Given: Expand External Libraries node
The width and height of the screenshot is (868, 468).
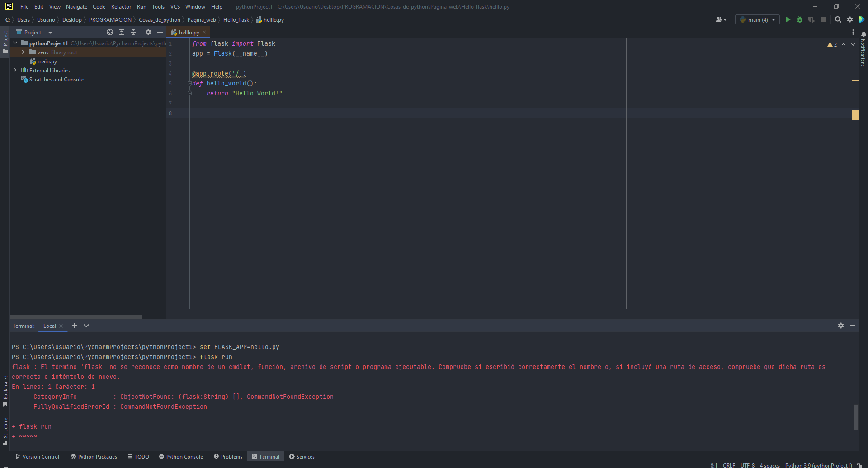Looking at the screenshot, I should pos(15,70).
